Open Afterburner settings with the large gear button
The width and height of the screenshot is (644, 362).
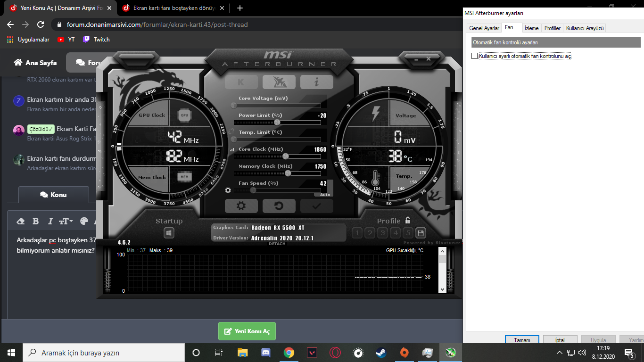(241, 206)
